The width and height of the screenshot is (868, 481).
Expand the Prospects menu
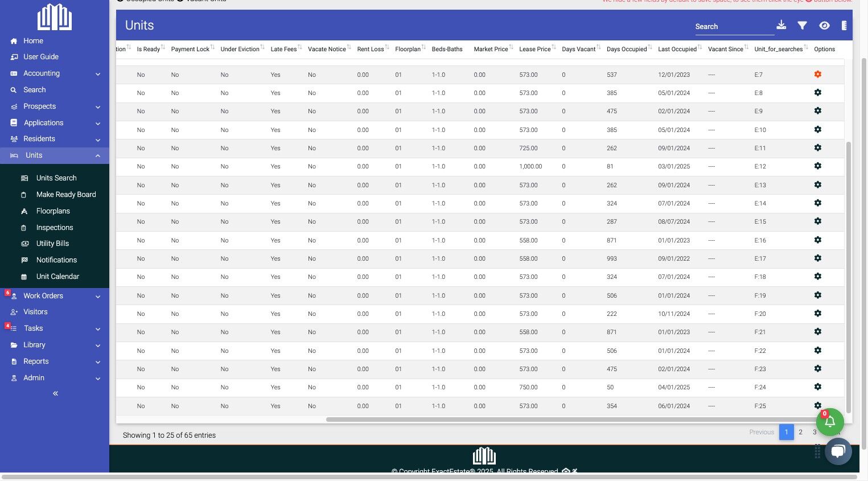(x=55, y=106)
